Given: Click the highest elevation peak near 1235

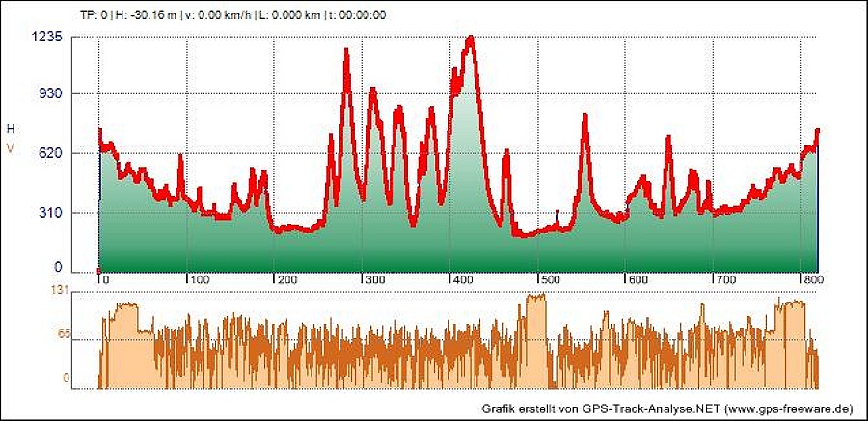Looking at the screenshot, I should tap(470, 39).
